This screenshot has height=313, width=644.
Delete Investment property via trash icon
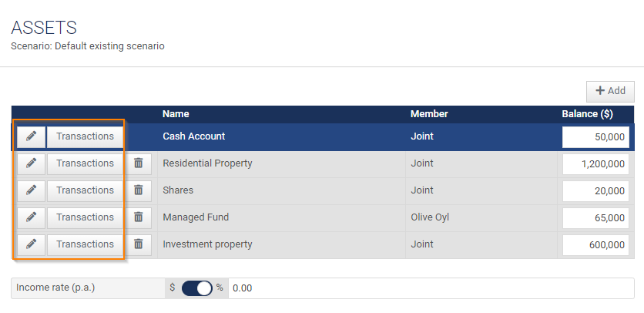[x=139, y=244]
